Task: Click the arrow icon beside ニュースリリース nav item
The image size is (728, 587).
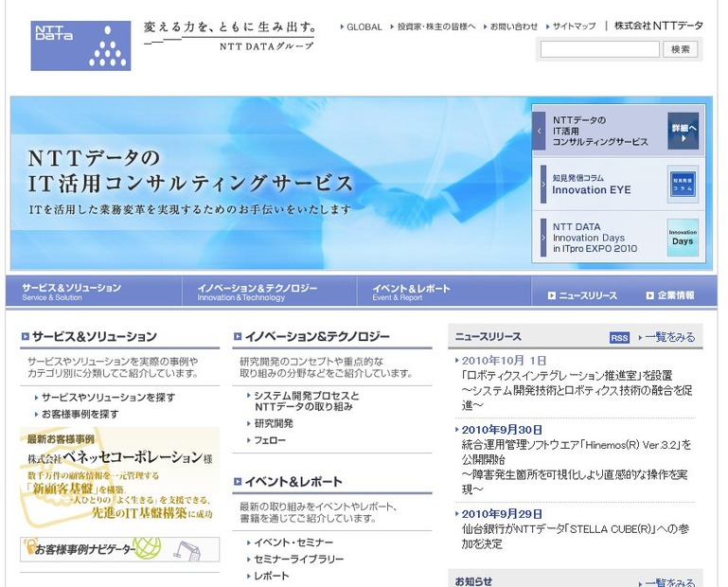Action: [552, 295]
